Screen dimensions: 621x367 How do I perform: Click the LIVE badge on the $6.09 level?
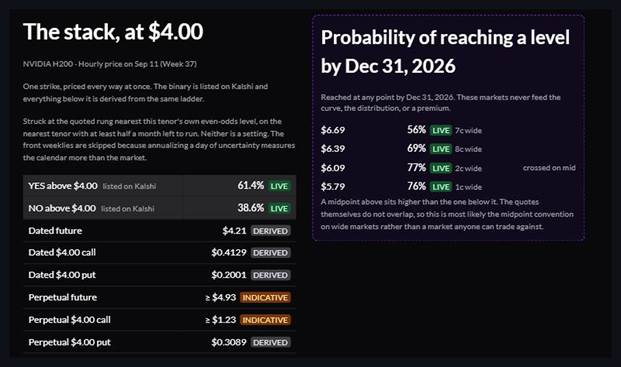441,168
